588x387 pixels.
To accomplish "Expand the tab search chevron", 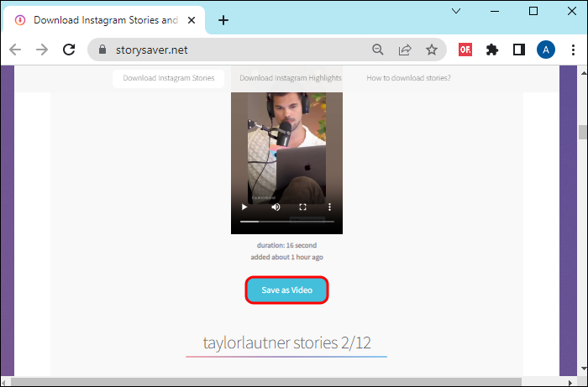I will [x=456, y=11].
